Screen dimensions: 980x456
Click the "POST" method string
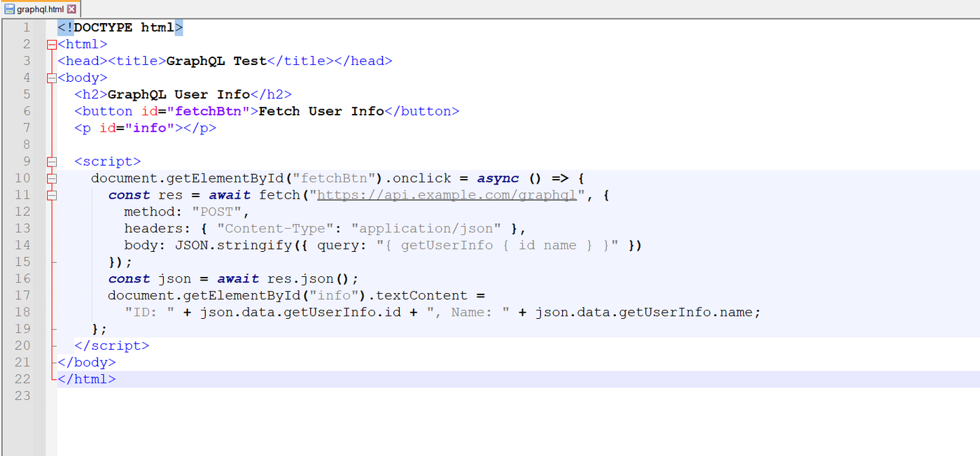[216, 212]
